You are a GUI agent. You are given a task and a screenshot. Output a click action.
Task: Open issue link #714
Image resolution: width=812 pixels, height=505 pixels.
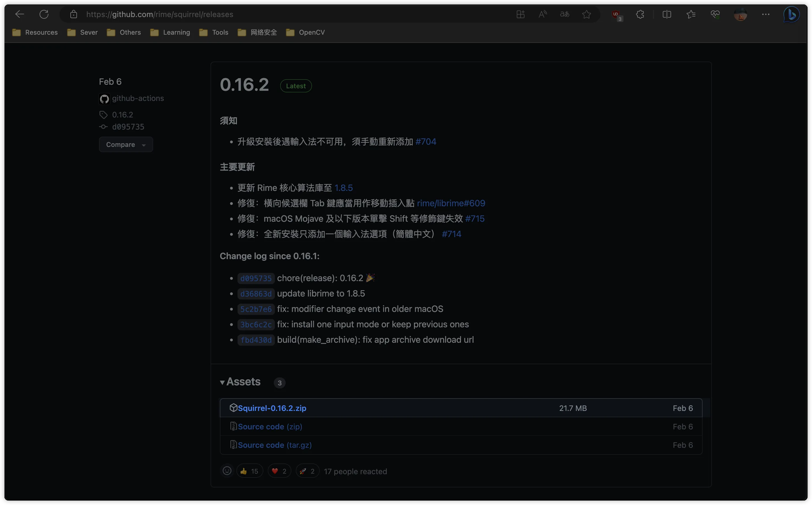point(451,234)
